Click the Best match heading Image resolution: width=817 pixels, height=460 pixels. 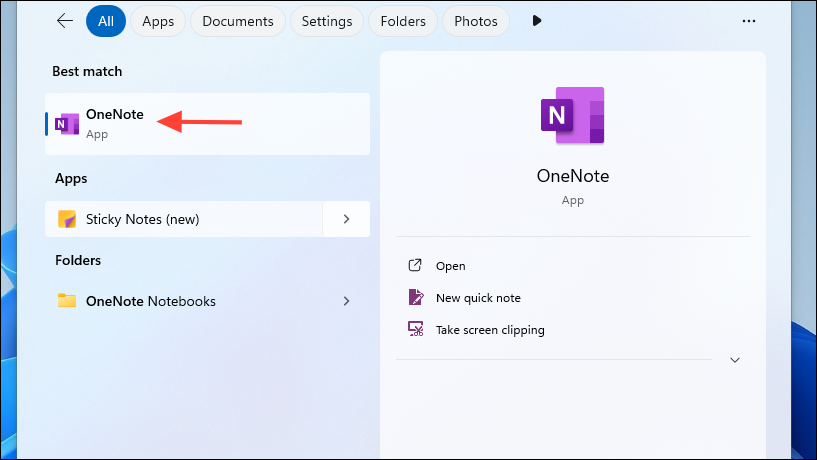[x=87, y=71]
